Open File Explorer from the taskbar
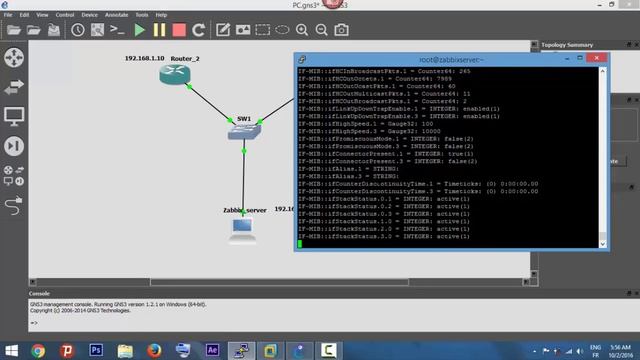Image resolution: width=640 pixels, height=360 pixels. [x=125, y=351]
